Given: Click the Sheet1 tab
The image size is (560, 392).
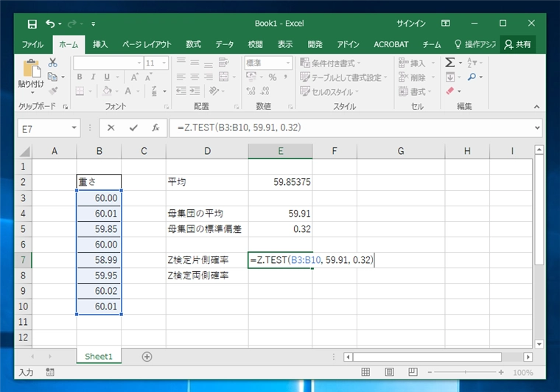Looking at the screenshot, I should (x=99, y=357).
